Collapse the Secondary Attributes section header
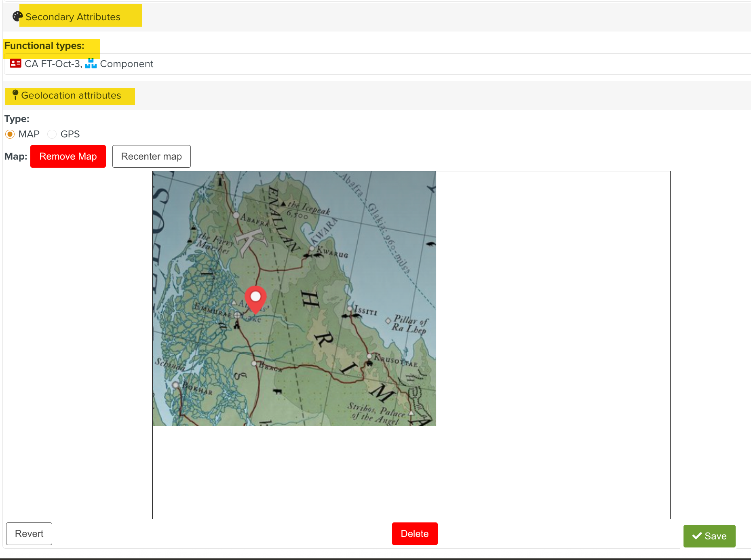Screen dimensions: 751x560 click(73, 17)
